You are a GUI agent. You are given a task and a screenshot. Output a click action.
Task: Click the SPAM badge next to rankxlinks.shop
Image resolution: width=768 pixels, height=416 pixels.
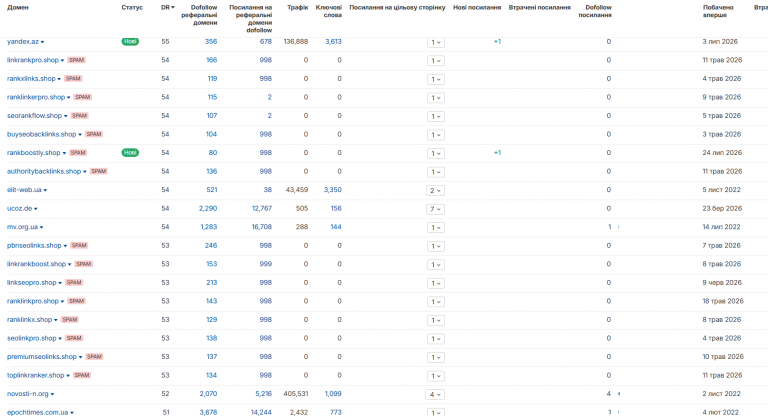coord(73,79)
